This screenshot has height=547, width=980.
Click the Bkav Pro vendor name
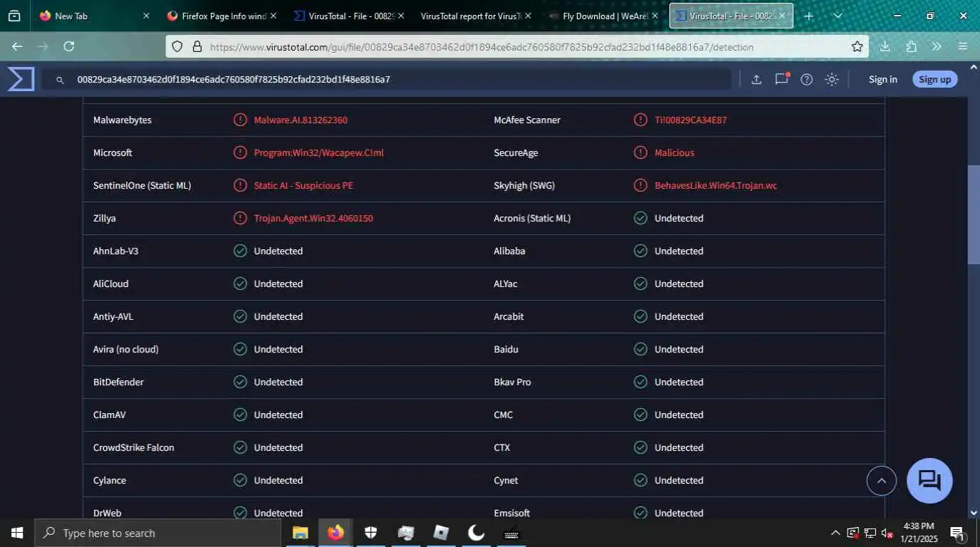point(512,382)
